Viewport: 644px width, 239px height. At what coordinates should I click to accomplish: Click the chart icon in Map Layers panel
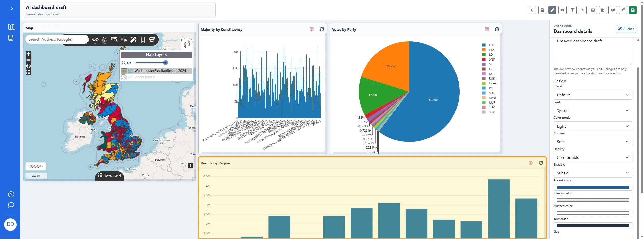pyautogui.click(x=129, y=63)
